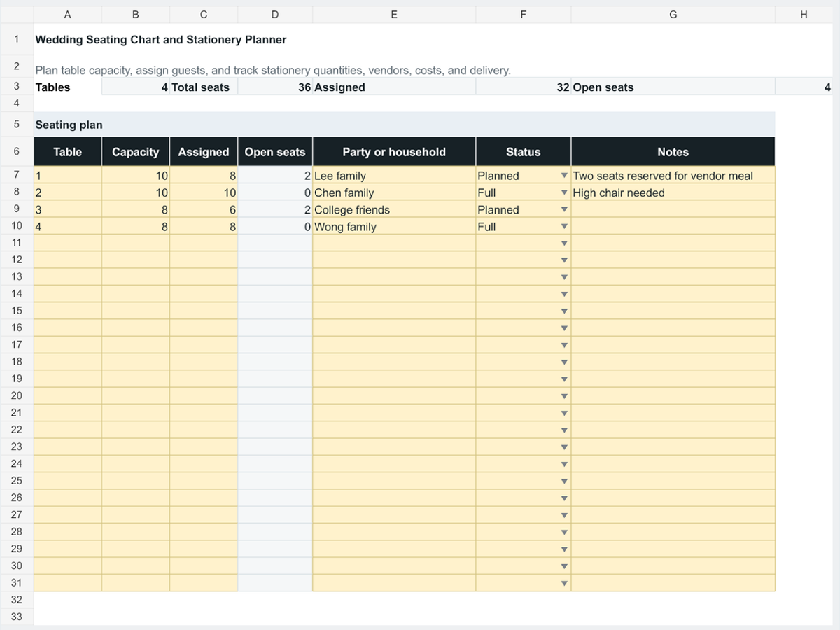Select column F header
This screenshot has height=630, width=840.
pyautogui.click(x=523, y=14)
